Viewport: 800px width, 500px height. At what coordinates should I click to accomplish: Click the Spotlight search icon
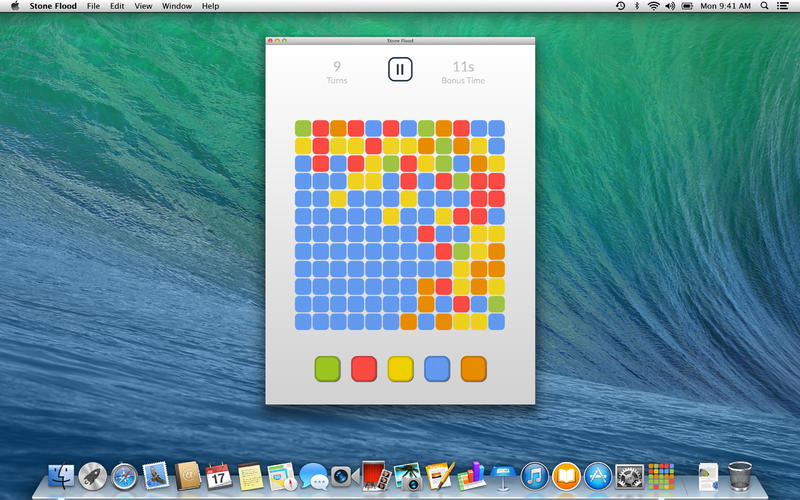[x=765, y=6]
